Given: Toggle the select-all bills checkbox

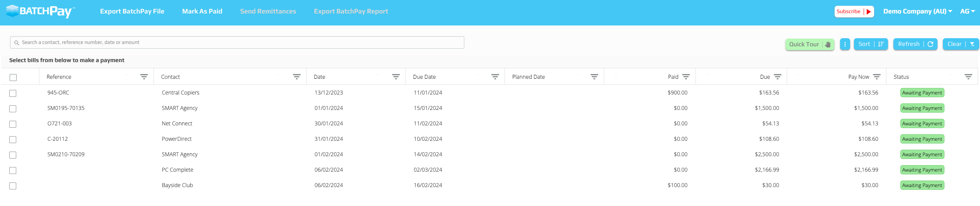Looking at the screenshot, I should point(13,78).
